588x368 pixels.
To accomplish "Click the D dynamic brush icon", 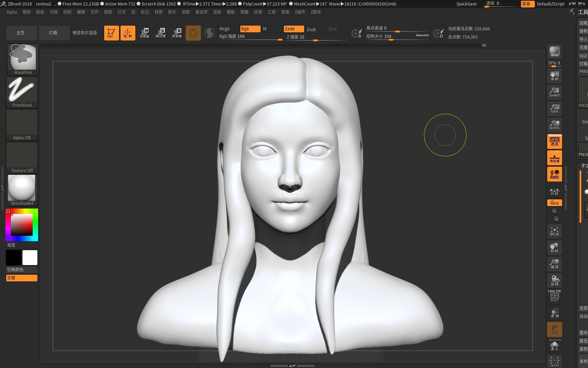I will click(x=438, y=33).
